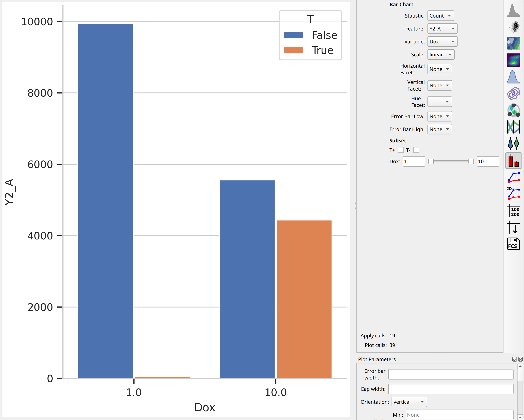Image resolution: width=524 pixels, height=420 pixels.
Task: Open the Orientation dropdown set to vertical
Action: pyautogui.click(x=409, y=402)
